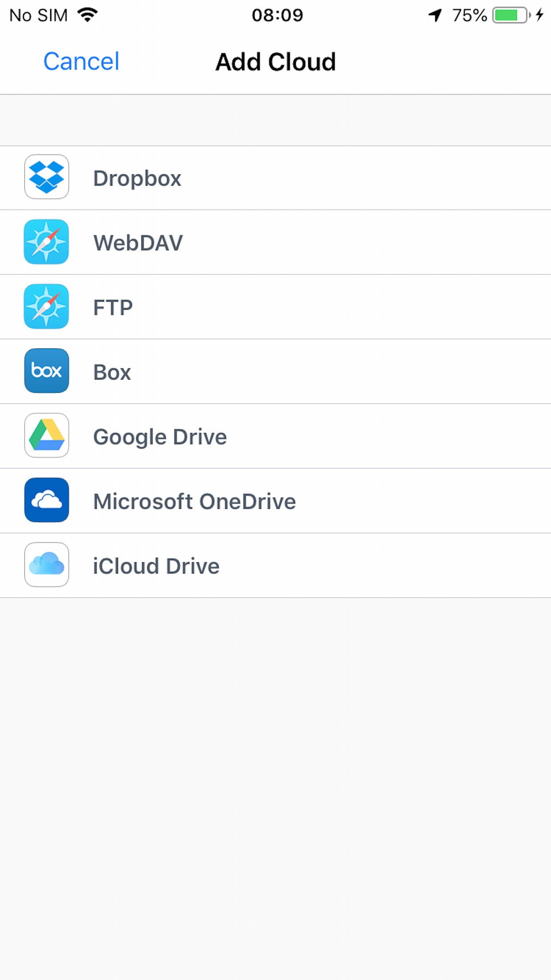Tap the battery indicator showing 75%

[x=508, y=15]
